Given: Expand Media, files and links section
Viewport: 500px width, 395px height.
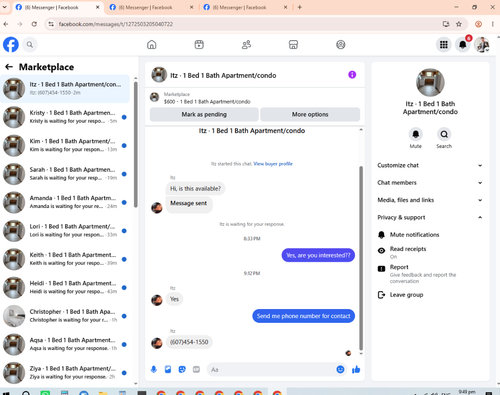Looking at the screenshot, I should 430,200.
